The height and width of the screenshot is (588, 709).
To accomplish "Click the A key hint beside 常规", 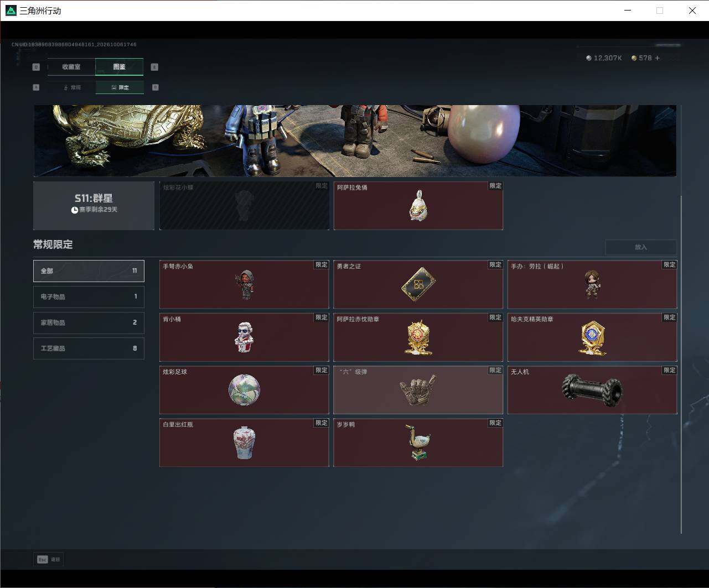I will tap(36, 87).
